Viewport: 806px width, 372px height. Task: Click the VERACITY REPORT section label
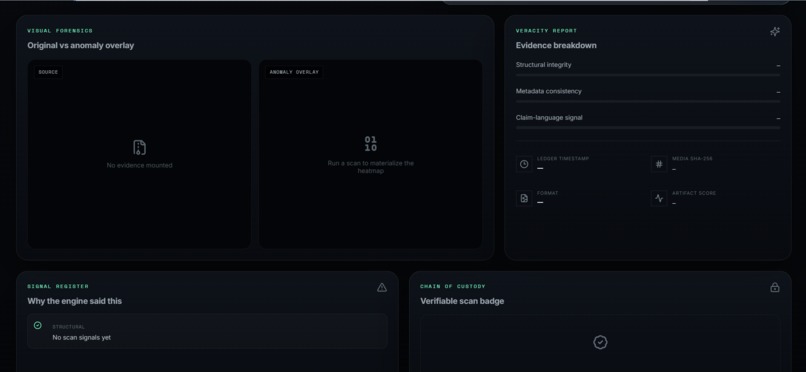pyautogui.click(x=546, y=31)
